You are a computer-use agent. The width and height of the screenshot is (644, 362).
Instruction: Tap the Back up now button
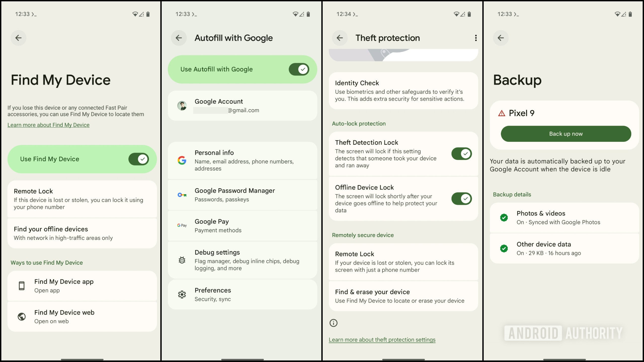click(x=566, y=134)
